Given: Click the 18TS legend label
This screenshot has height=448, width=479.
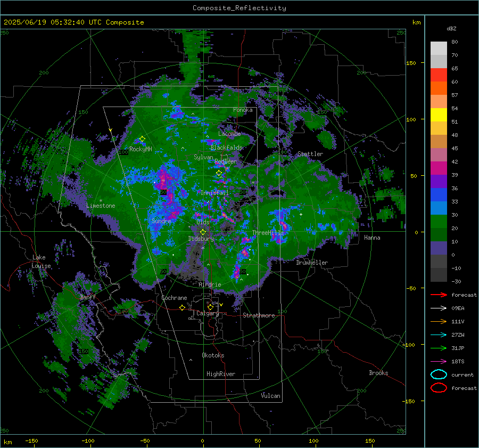Looking at the screenshot, I should point(458,362).
